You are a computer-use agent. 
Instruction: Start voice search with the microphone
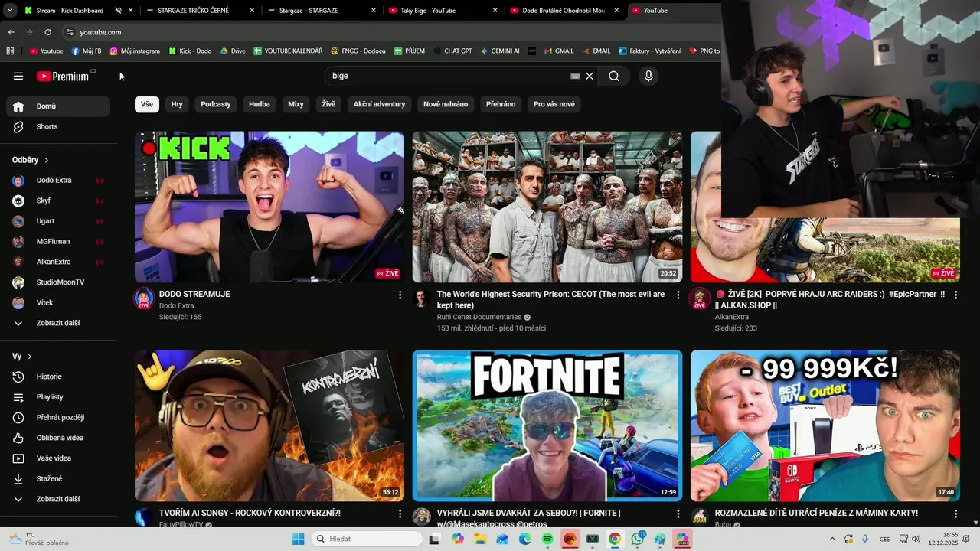(x=648, y=76)
